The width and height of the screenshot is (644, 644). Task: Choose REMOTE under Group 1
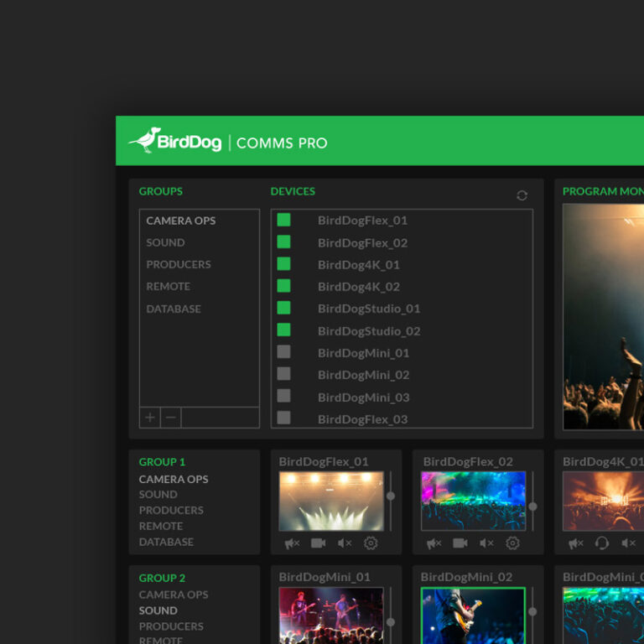[160, 526]
